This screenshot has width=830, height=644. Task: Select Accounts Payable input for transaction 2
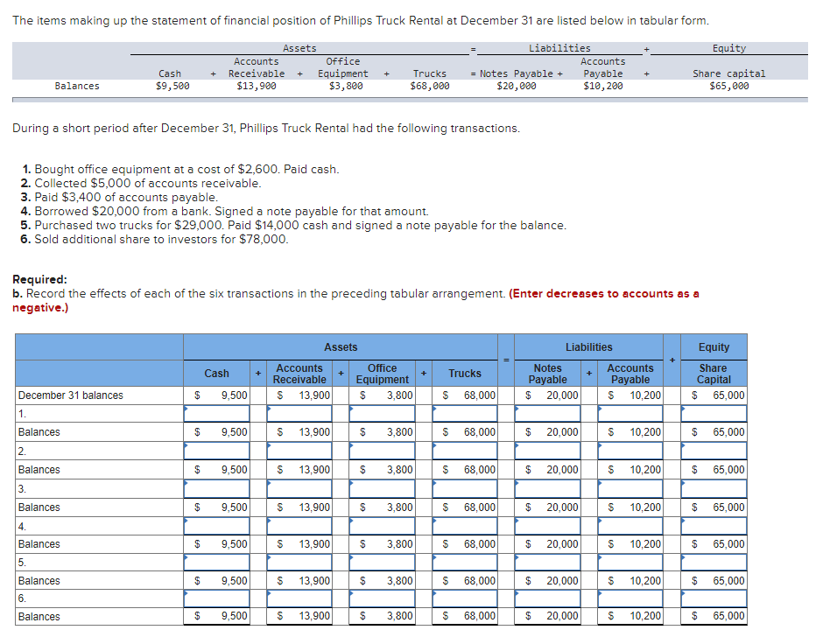coord(630,451)
